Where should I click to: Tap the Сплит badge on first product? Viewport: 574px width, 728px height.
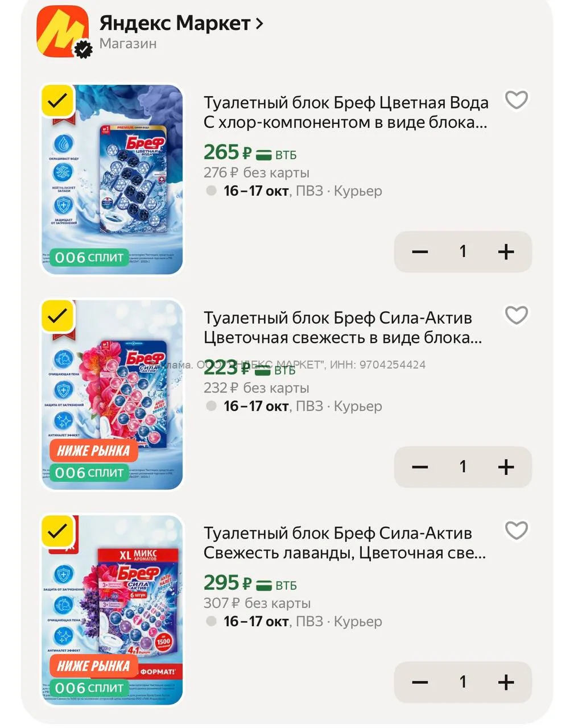click(89, 258)
